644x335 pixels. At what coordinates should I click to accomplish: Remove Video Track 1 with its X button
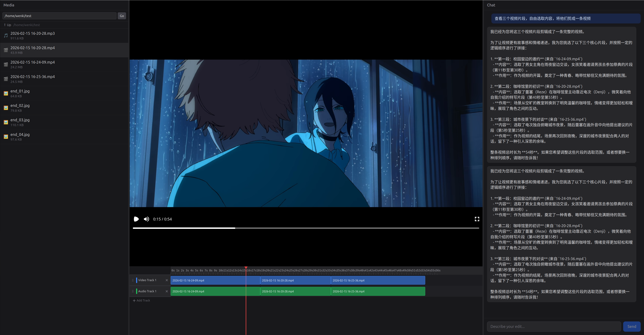pos(167,280)
